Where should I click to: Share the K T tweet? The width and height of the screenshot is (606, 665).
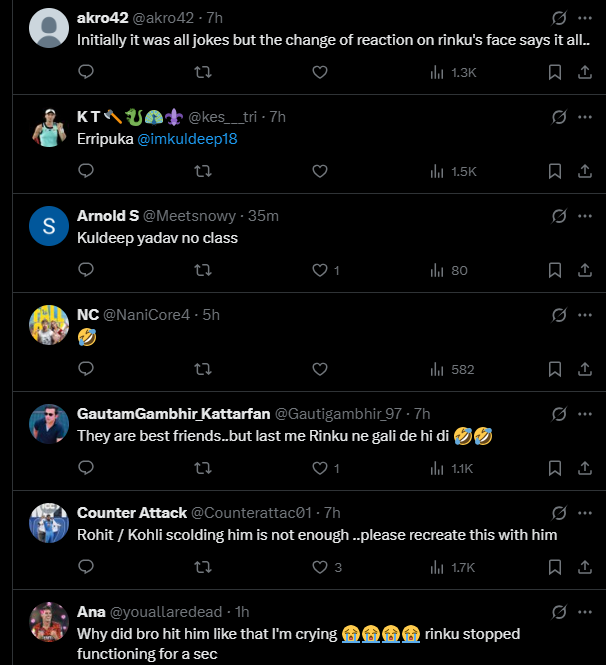[x=584, y=171]
